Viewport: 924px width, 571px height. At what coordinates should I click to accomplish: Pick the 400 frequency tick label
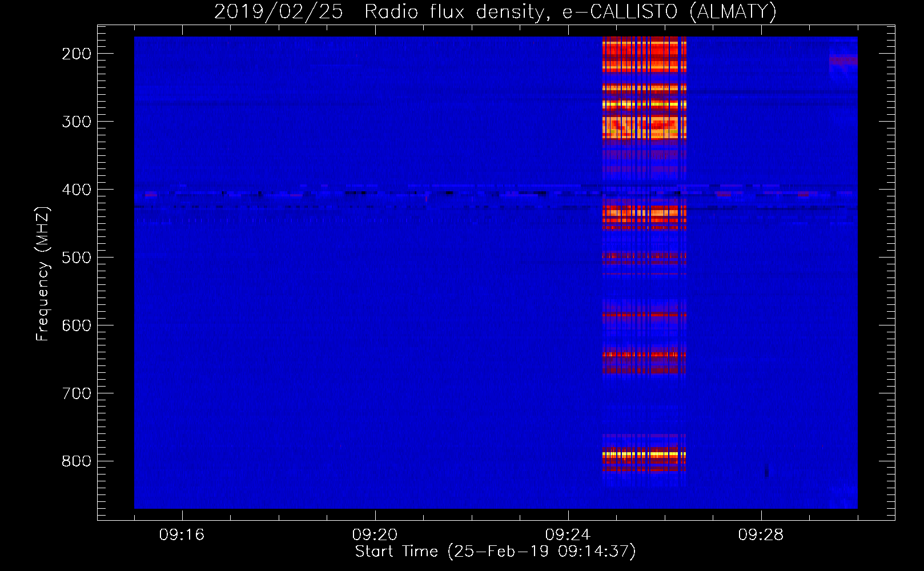(77, 190)
